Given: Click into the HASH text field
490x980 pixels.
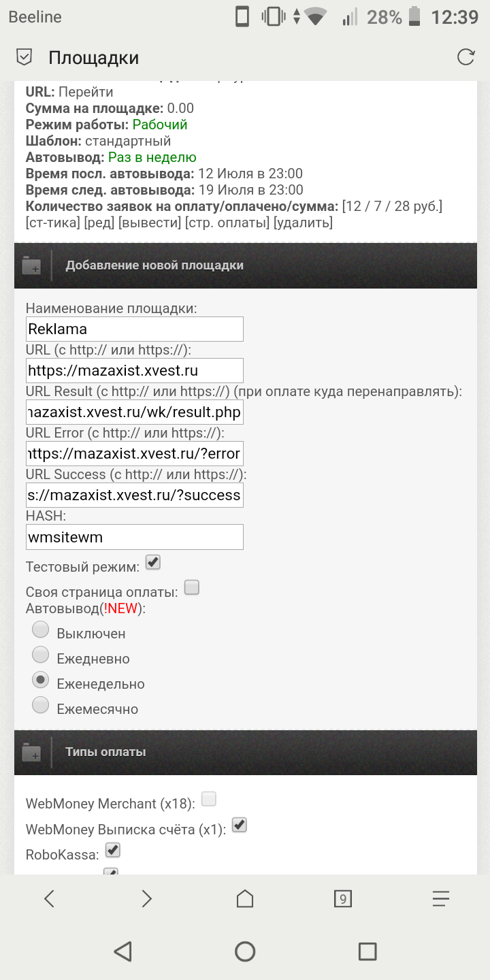Looking at the screenshot, I should (134, 537).
